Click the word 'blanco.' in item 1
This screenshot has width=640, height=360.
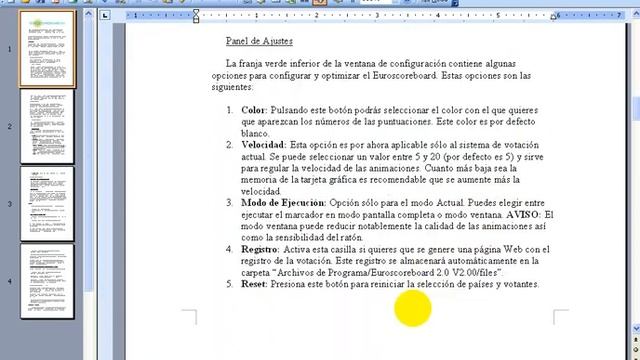(255, 133)
